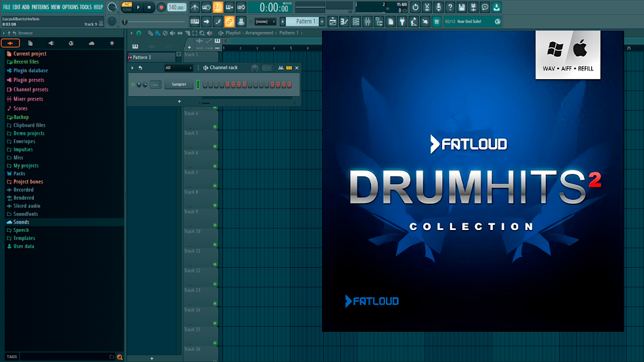Viewport: 644px width, 362px height.
Task: Click the metronome icon in the toolbar
Action: [195, 7]
